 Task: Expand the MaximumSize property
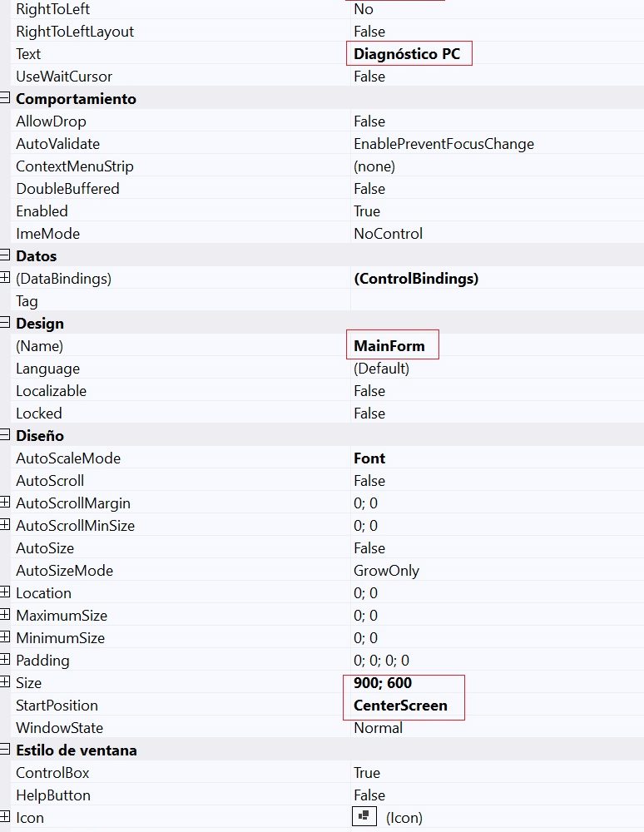click(5, 616)
